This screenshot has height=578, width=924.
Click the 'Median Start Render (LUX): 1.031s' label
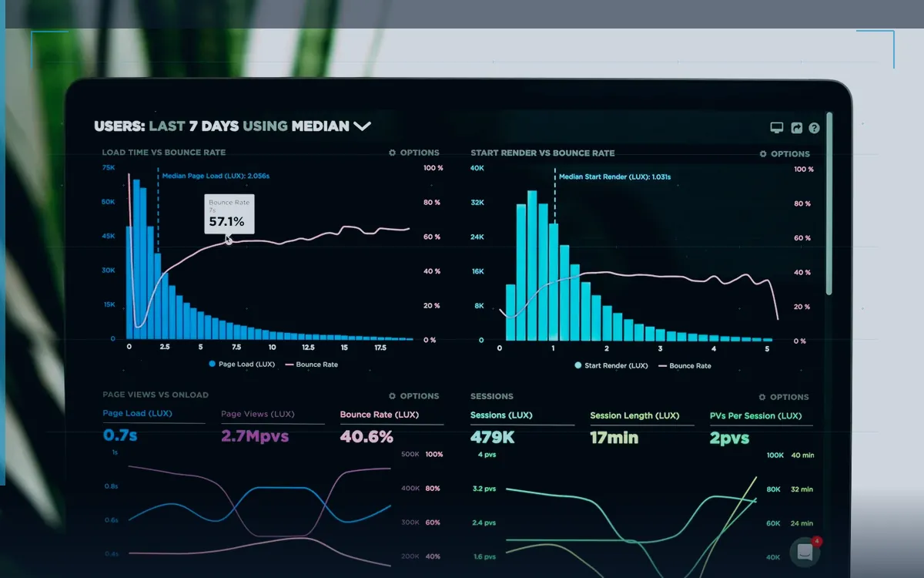click(x=614, y=176)
